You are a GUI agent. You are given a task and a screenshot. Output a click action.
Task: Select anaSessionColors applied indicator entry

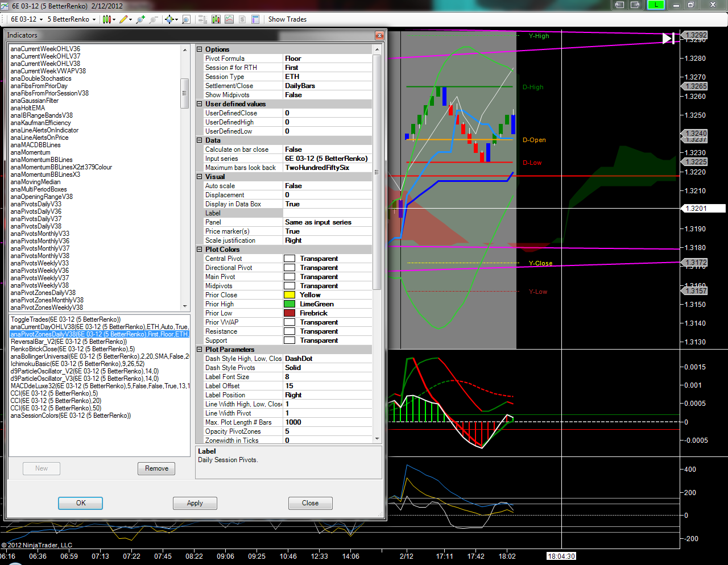71,416
